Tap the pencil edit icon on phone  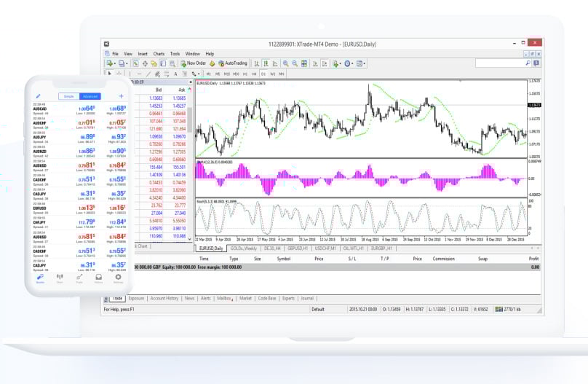point(39,96)
